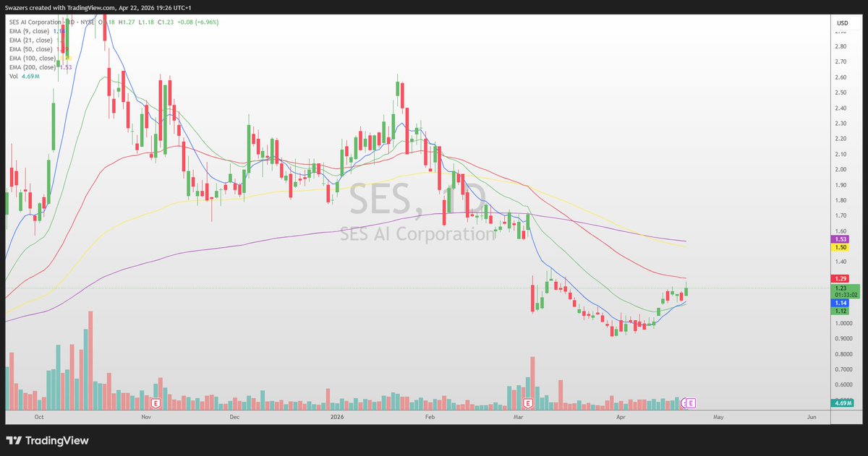The width and height of the screenshot is (868, 456).
Task: Select the EMA (200, close) legend
Action: (40, 67)
